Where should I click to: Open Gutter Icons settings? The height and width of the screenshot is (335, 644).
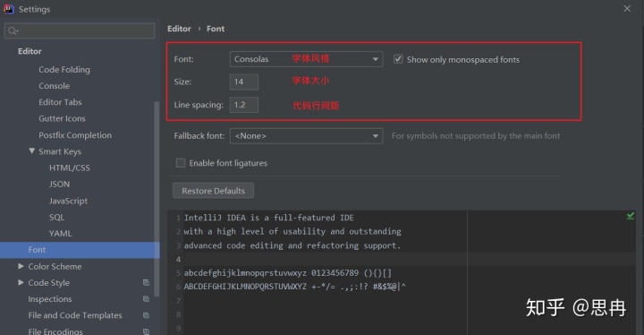pos(62,118)
